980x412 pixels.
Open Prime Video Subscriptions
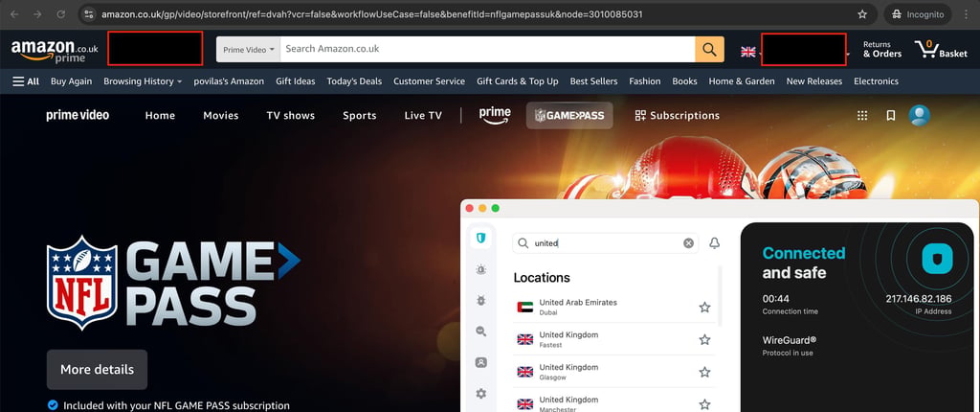click(677, 115)
